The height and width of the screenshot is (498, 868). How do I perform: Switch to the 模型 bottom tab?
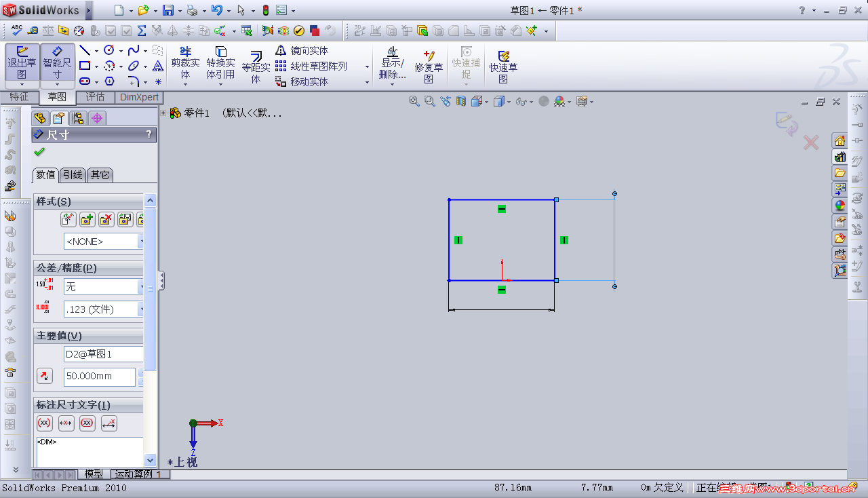click(x=94, y=474)
